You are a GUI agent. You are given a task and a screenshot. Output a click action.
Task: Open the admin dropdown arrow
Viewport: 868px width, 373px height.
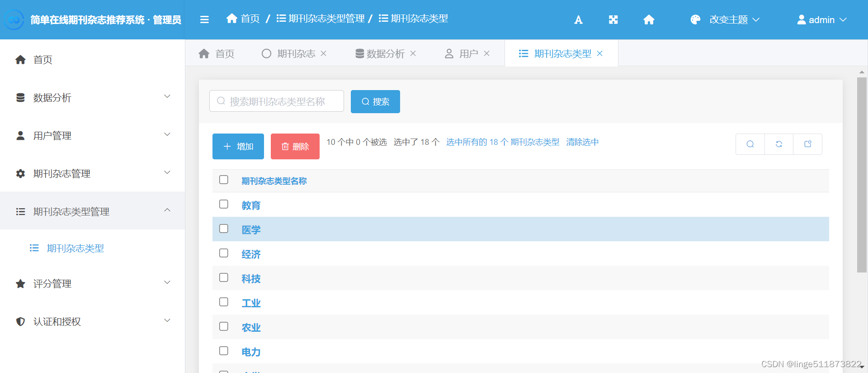843,19
